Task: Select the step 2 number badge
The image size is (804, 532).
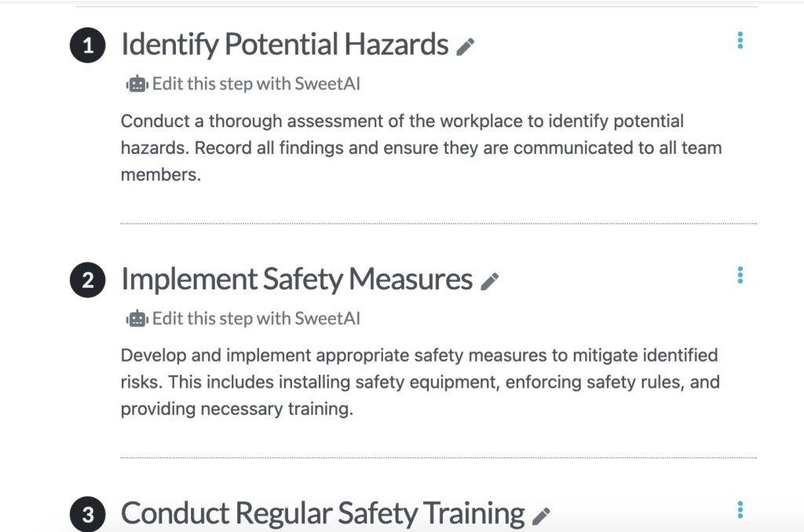Action: click(88, 280)
